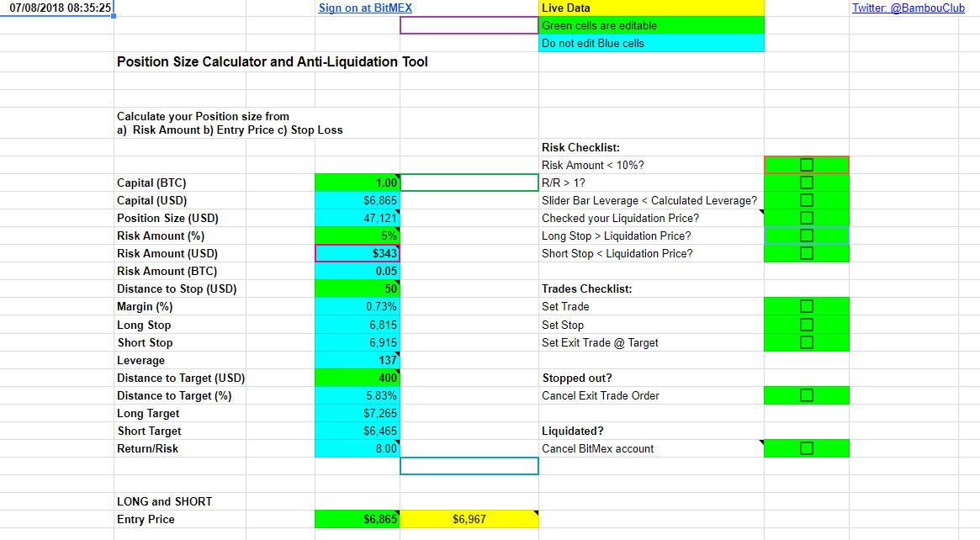Select the Risk Amount (%) cell showing 5%
The height and width of the screenshot is (540, 980).
pyautogui.click(x=357, y=236)
